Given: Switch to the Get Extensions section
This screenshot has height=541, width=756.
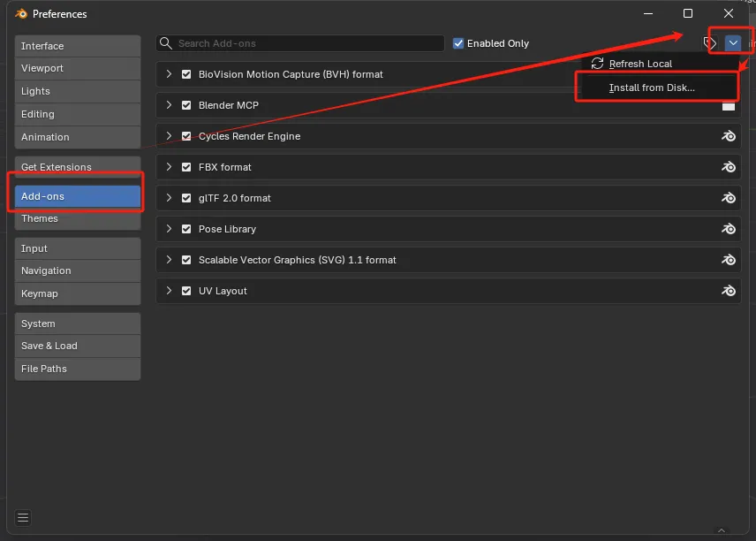Looking at the screenshot, I should 78,167.
